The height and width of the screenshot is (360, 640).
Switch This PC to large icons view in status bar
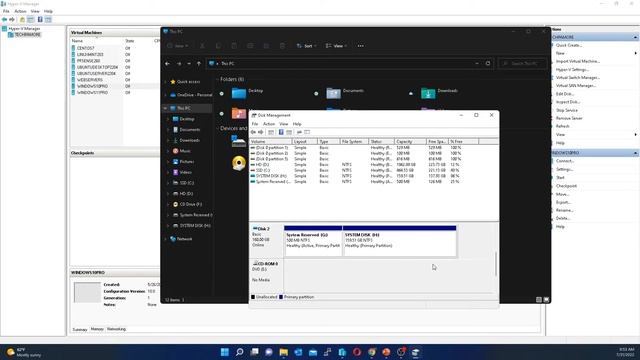[546, 300]
